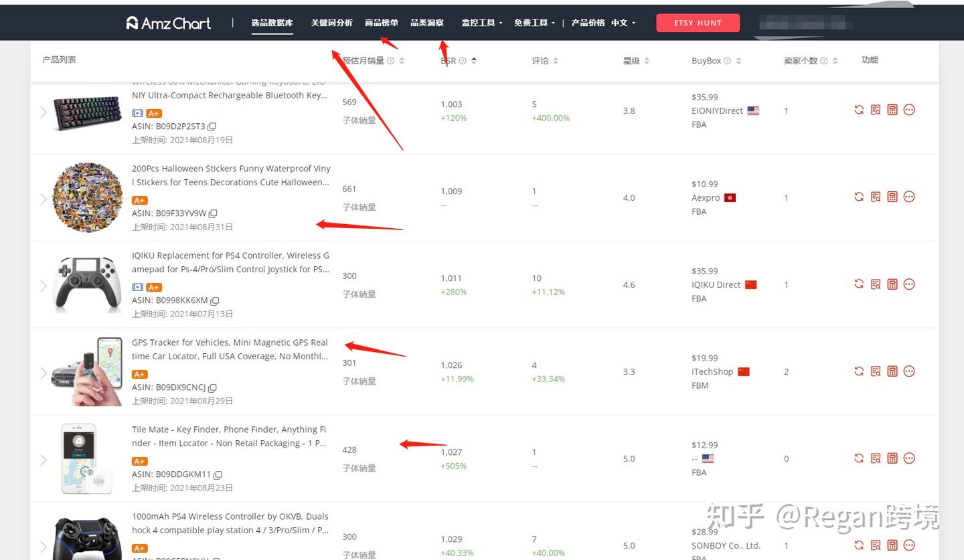Screen dimensions: 964x560
Task: Copy ASIN B09F33YV9W
Action: click(x=213, y=213)
